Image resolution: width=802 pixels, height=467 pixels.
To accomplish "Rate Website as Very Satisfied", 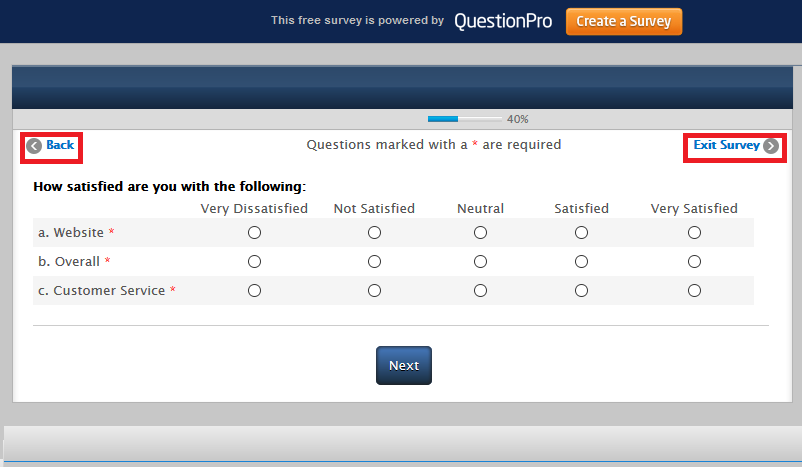I will point(694,233).
